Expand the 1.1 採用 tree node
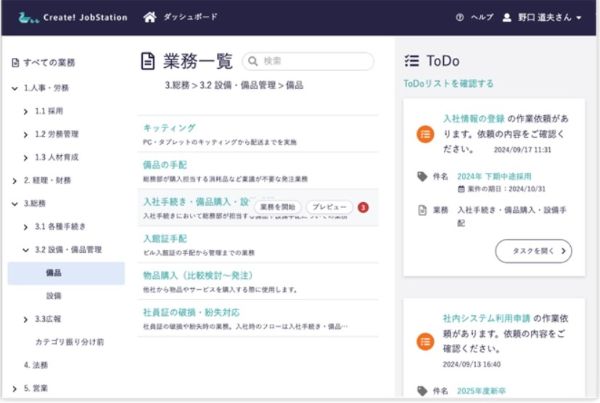Viewport: 600px width, 403px height. (x=26, y=111)
